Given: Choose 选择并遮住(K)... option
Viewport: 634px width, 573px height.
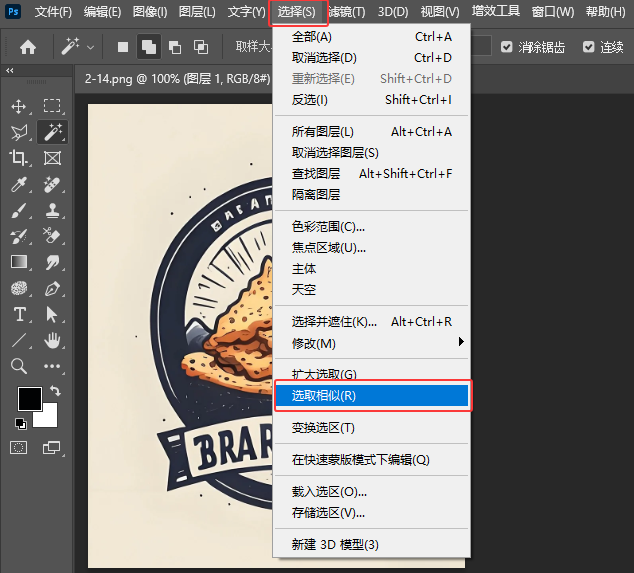Looking at the screenshot, I should pos(371,322).
